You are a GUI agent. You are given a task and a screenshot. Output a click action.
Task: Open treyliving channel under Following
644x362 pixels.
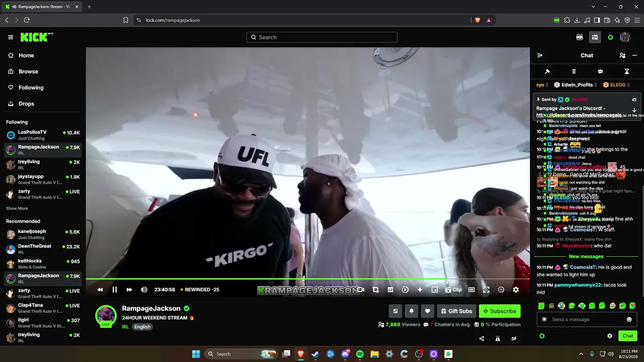pos(43,164)
